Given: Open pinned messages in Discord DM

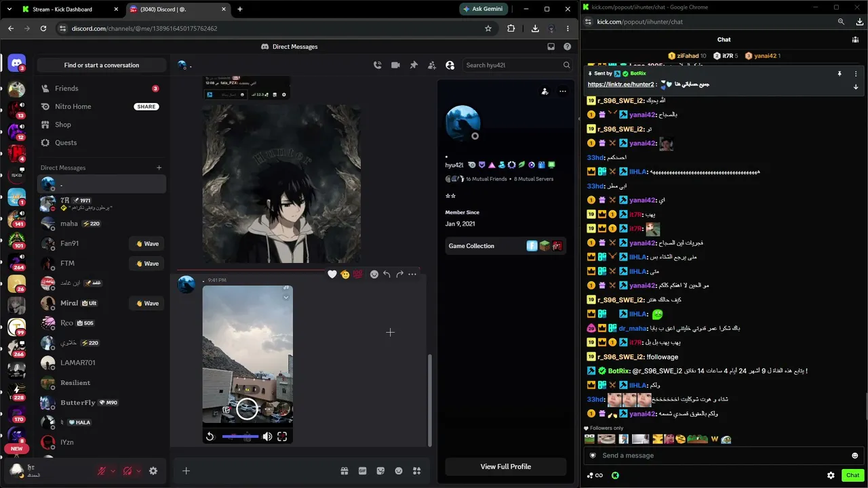Looking at the screenshot, I should coord(414,65).
